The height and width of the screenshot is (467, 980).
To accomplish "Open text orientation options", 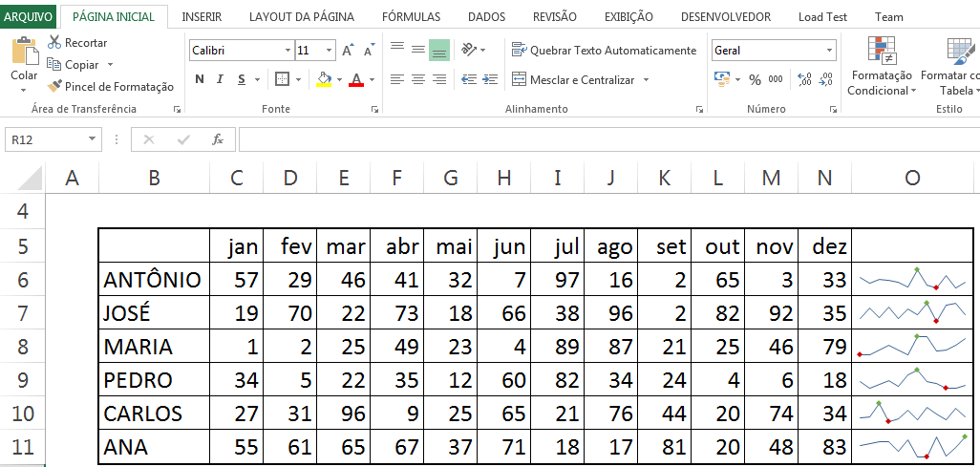I will click(x=473, y=50).
